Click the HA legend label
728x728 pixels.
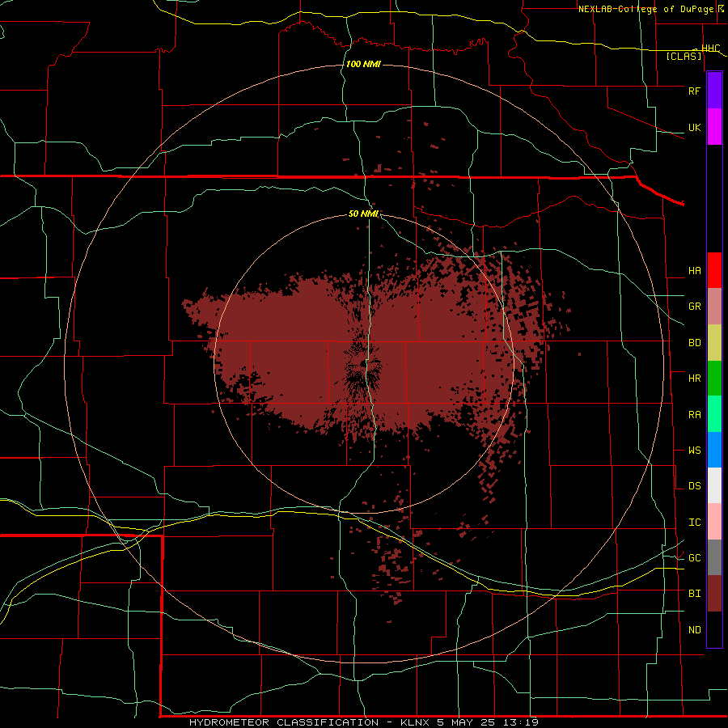(x=694, y=270)
